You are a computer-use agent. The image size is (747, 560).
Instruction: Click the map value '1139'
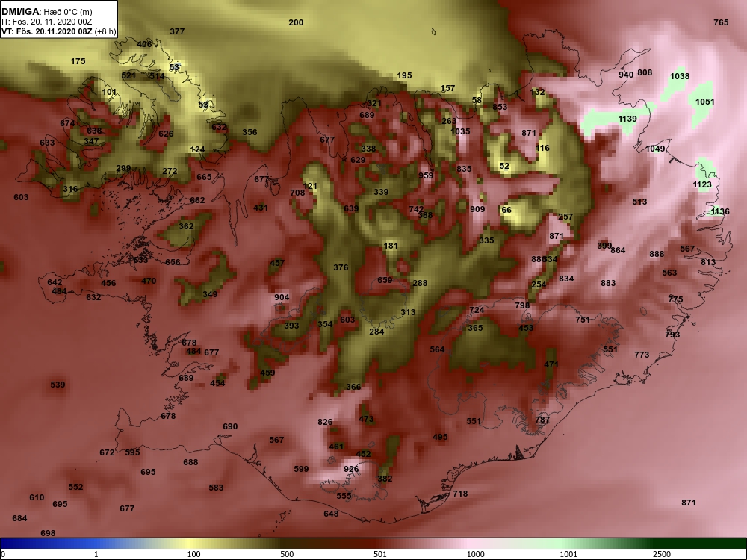point(627,119)
